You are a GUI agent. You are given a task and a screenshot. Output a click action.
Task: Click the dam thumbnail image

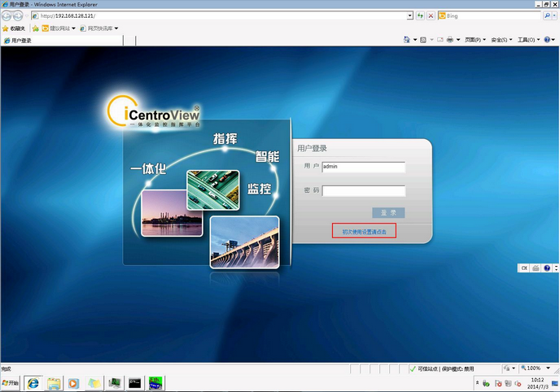245,242
